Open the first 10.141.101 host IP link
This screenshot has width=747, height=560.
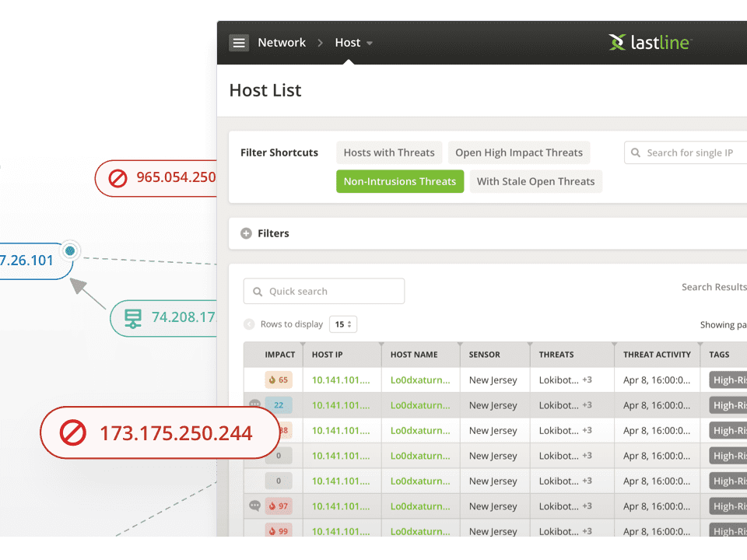coord(341,380)
